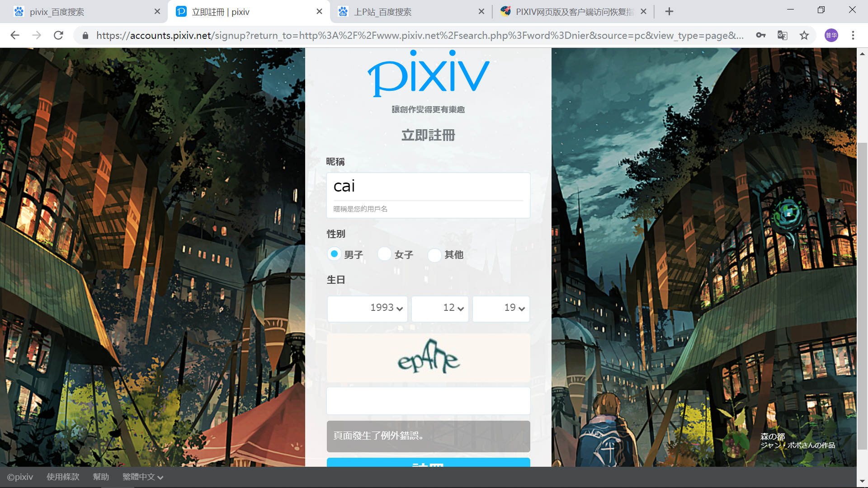868x488 pixels.
Task: Select the 女子 gender radio button
Action: pyautogui.click(x=384, y=254)
